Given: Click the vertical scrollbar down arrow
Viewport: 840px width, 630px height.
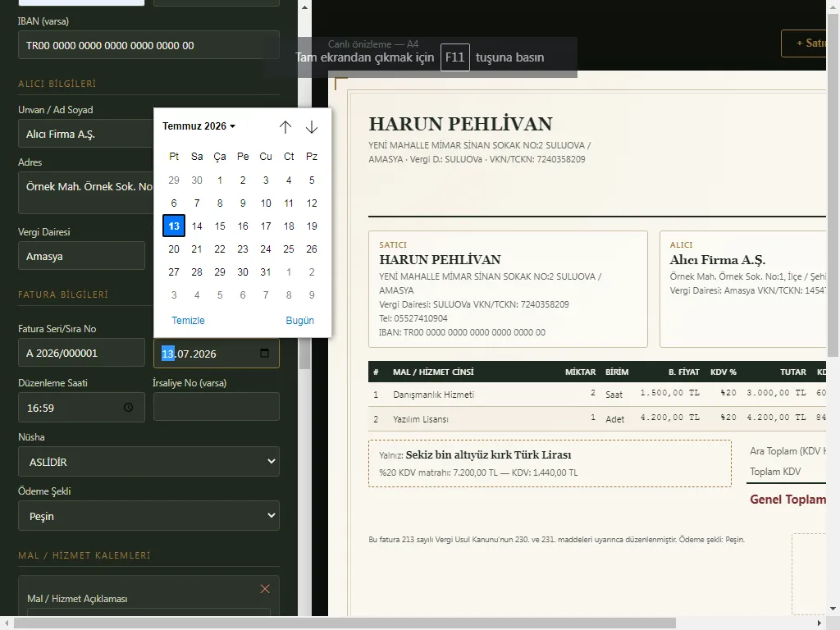Looking at the screenshot, I should [833, 609].
